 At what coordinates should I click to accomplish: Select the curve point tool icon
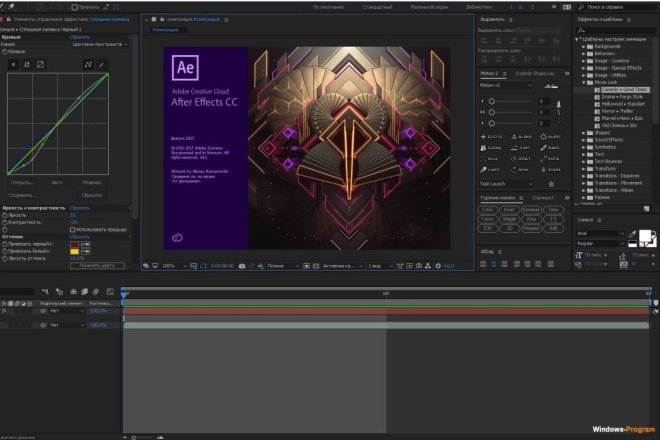tap(88, 64)
